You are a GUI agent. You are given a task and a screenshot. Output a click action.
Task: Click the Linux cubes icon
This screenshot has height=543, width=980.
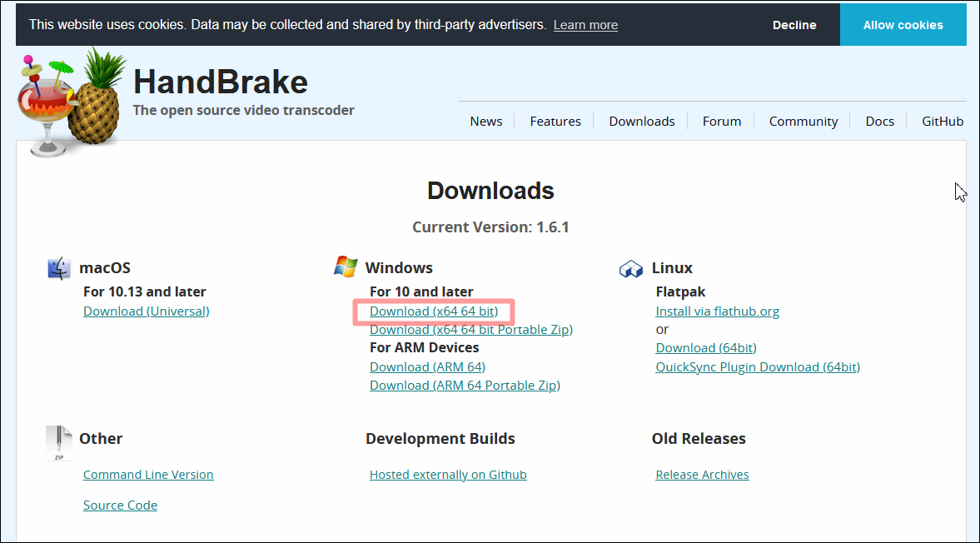(631, 269)
